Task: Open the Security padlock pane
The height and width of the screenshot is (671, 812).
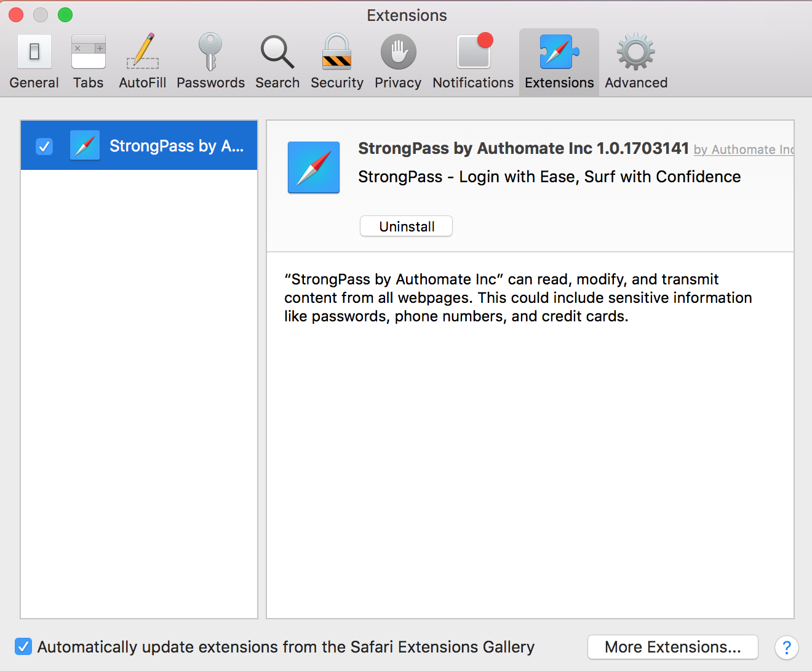Action: (x=336, y=62)
